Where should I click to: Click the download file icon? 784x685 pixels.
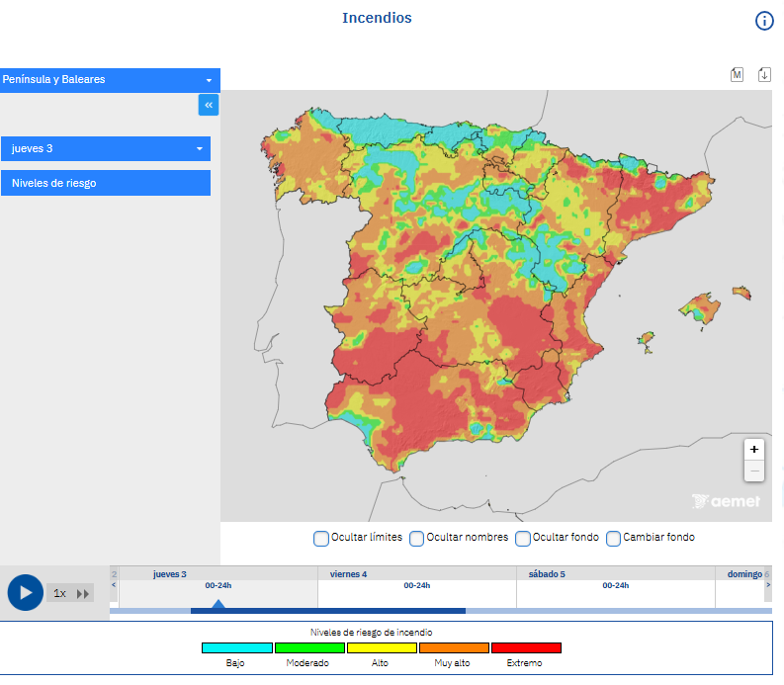764,75
